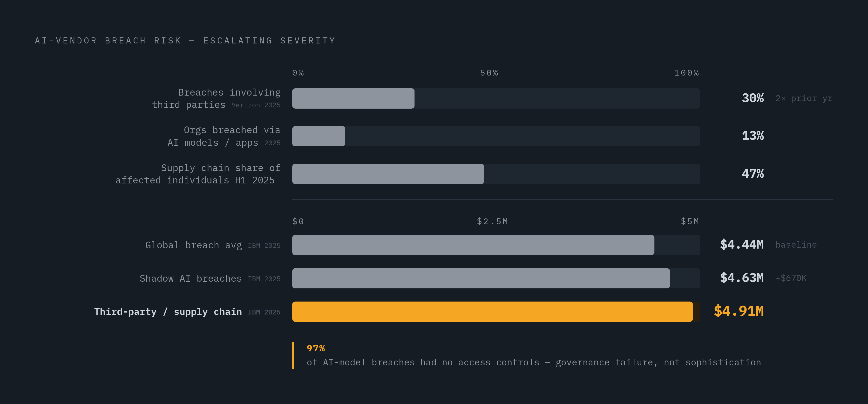The height and width of the screenshot is (404, 868).
Task: Click the Shadow AI breaches bar
Action: pyautogui.click(x=481, y=279)
